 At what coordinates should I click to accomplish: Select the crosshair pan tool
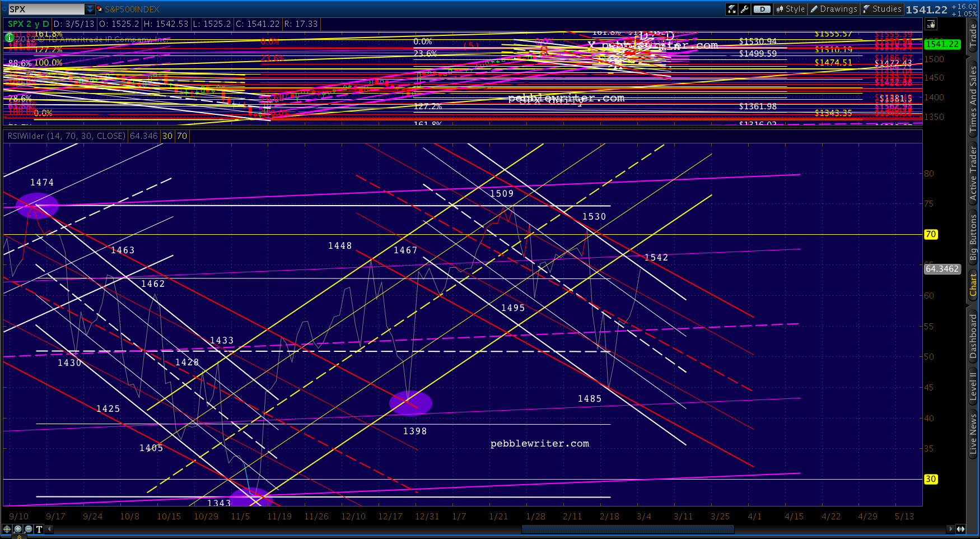tap(7, 529)
